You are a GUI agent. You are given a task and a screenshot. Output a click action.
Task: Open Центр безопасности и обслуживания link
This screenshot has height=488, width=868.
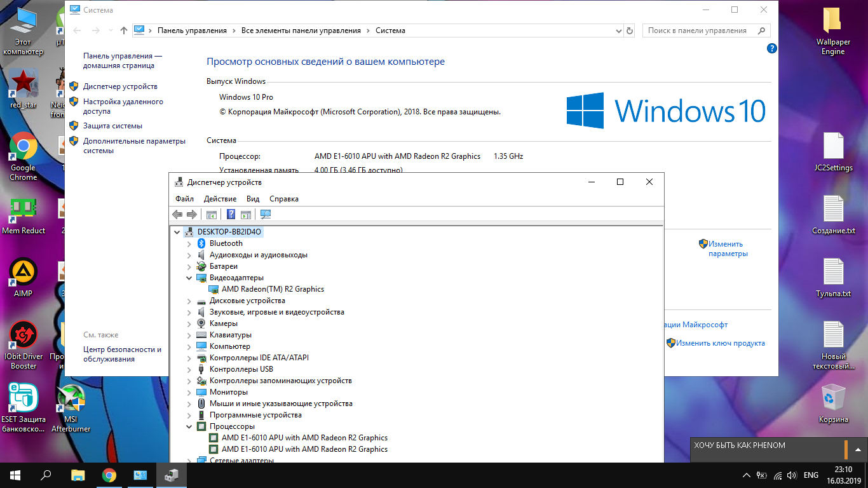pos(122,354)
